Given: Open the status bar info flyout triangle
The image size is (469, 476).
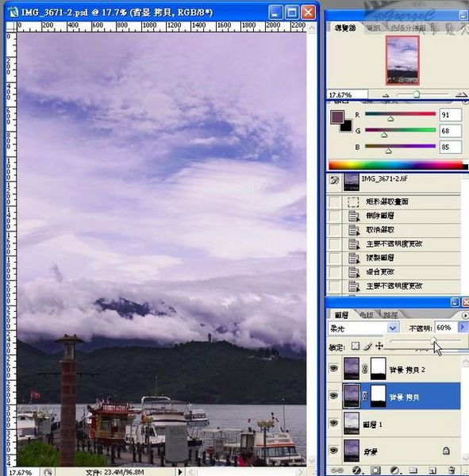Looking at the screenshot, I should tap(180, 472).
